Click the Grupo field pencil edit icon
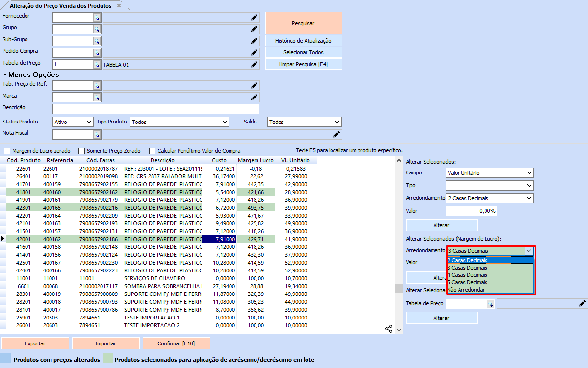 click(254, 29)
